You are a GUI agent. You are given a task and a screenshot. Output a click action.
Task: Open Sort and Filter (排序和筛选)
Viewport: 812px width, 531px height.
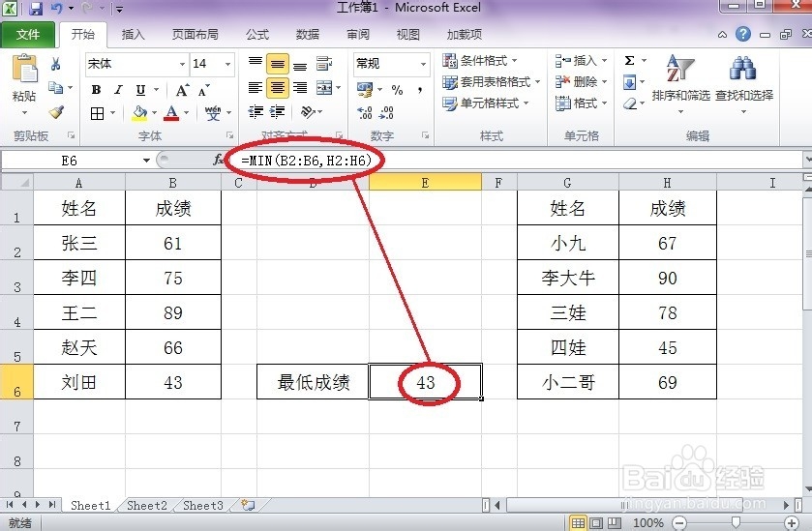(x=680, y=83)
